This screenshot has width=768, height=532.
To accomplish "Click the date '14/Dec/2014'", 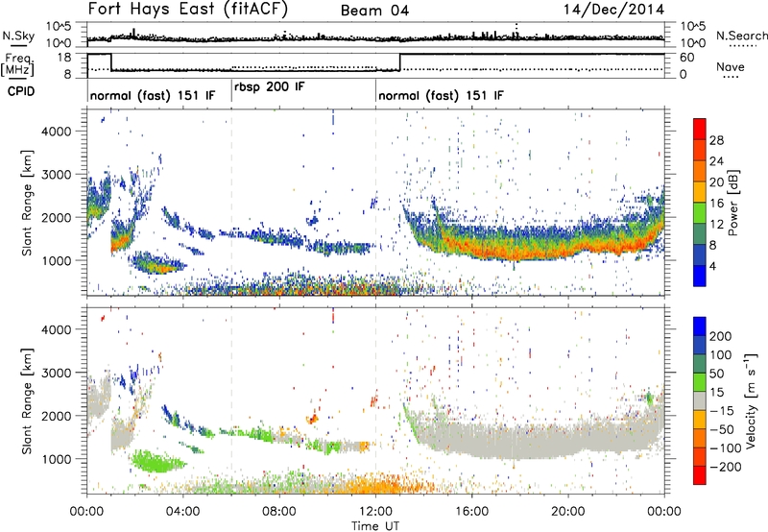I will click(x=613, y=10).
